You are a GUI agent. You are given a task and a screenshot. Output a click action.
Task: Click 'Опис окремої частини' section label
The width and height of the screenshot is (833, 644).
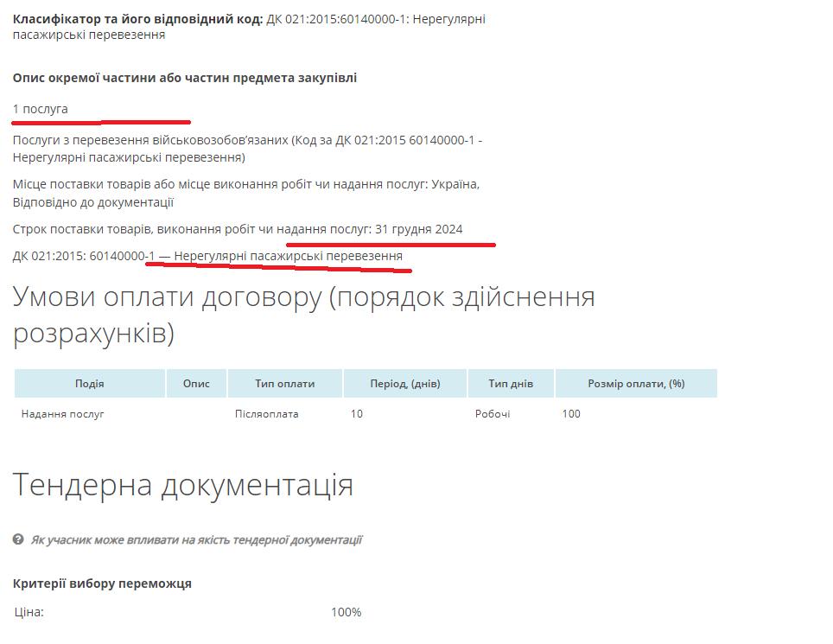tap(184, 78)
